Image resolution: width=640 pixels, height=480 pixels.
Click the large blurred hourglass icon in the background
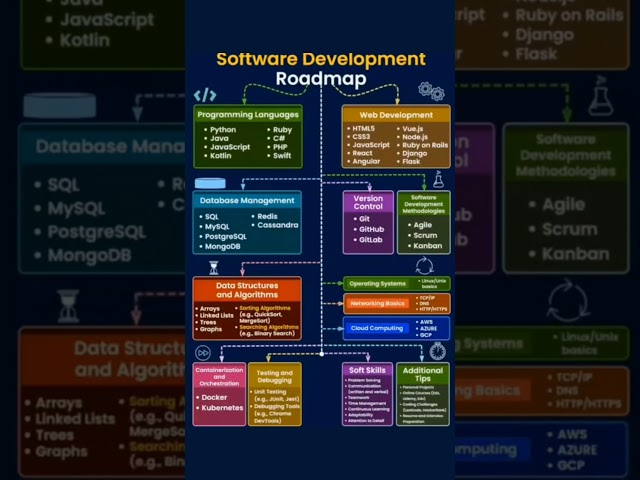tap(68, 307)
